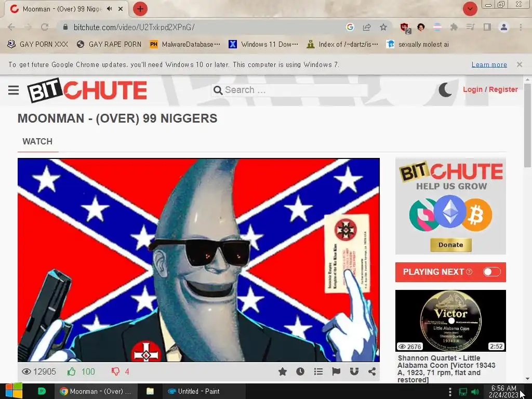Open the green taskbar app icon

[42, 391]
